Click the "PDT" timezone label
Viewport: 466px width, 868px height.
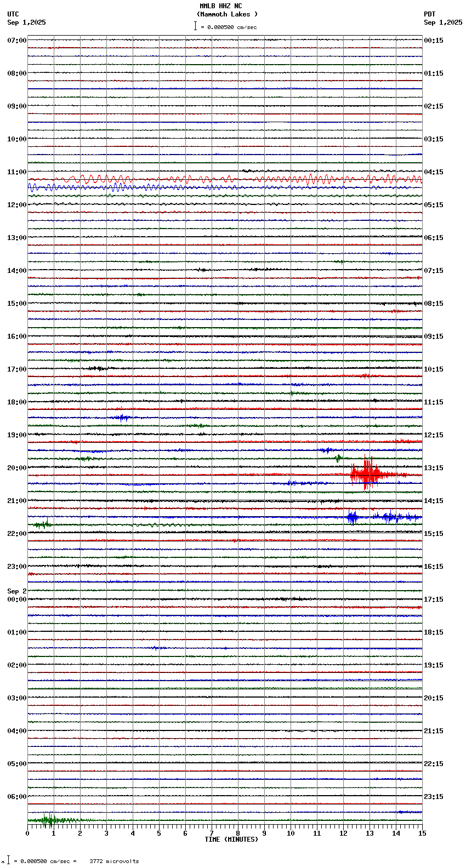pyautogui.click(x=429, y=14)
